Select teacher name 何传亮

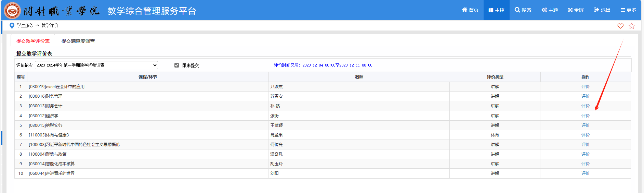pyautogui.click(x=276, y=145)
